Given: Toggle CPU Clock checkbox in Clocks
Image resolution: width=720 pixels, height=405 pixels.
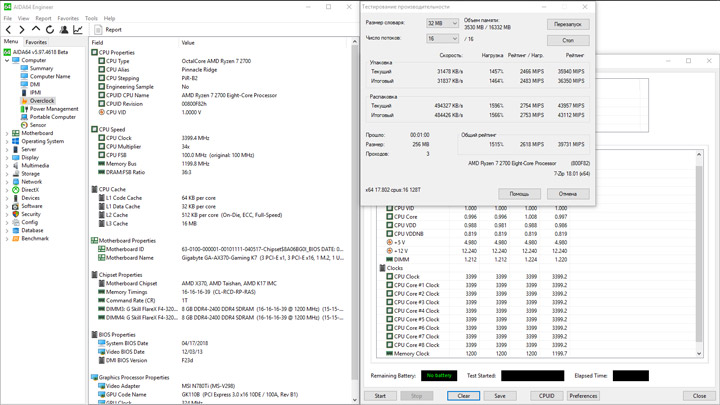Looking at the screenshot, I should tap(389, 276).
